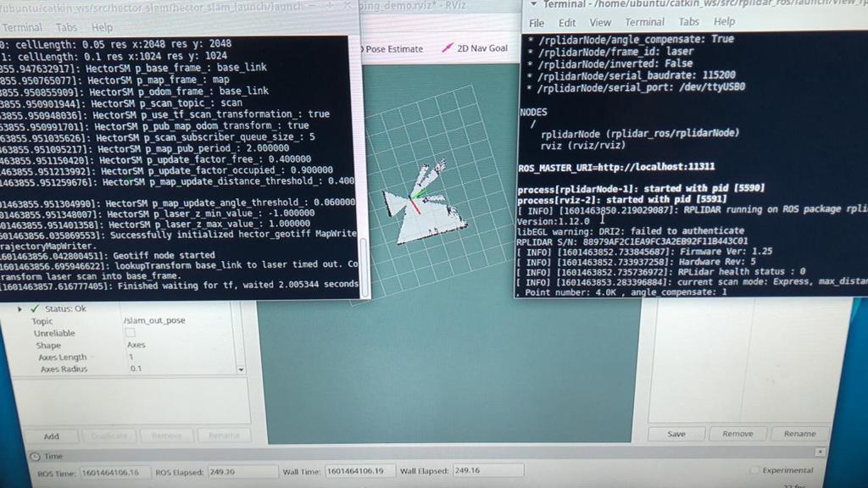Click the Remove button in Views panel
This screenshot has width=868, height=488.
pyautogui.click(x=737, y=434)
